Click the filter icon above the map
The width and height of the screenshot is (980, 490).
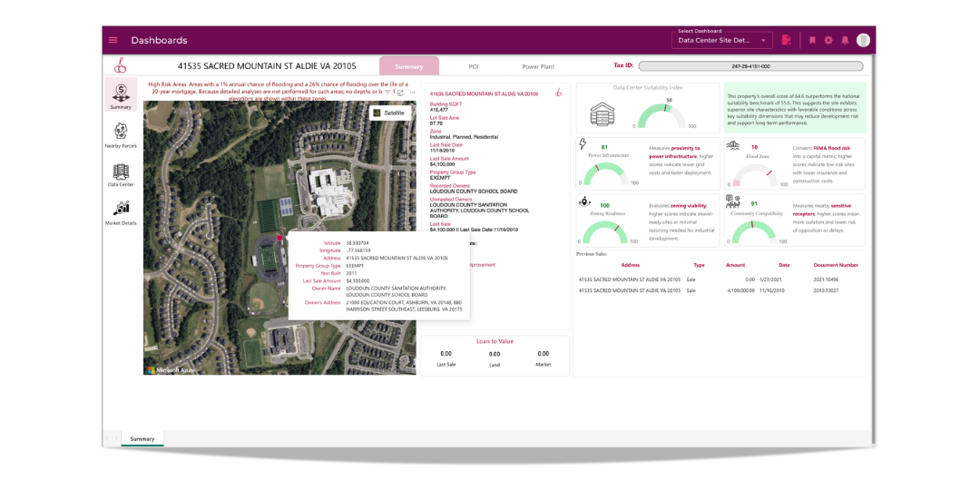click(x=387, y=93)
